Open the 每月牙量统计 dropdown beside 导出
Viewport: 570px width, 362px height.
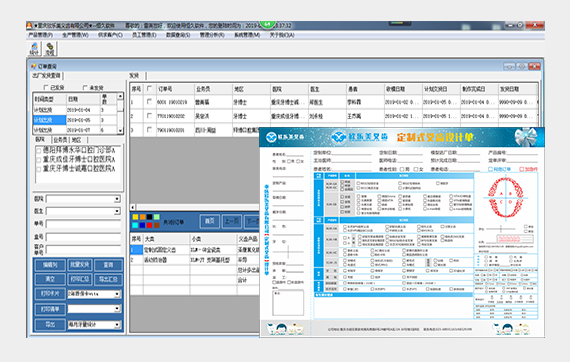117,325
